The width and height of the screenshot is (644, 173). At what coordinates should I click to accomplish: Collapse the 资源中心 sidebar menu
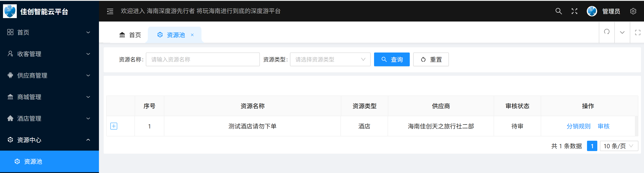point(49,140)
